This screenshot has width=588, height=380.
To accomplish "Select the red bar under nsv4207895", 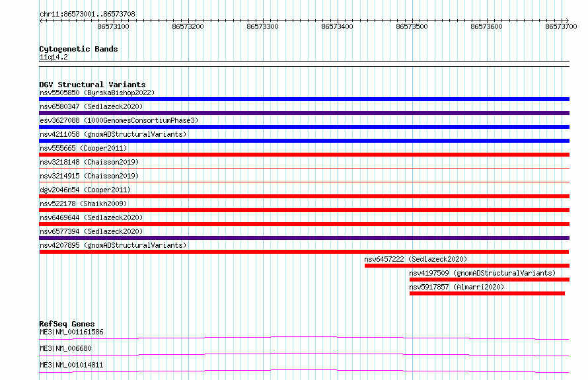I will pyautogui.click(x=304, y=252).
